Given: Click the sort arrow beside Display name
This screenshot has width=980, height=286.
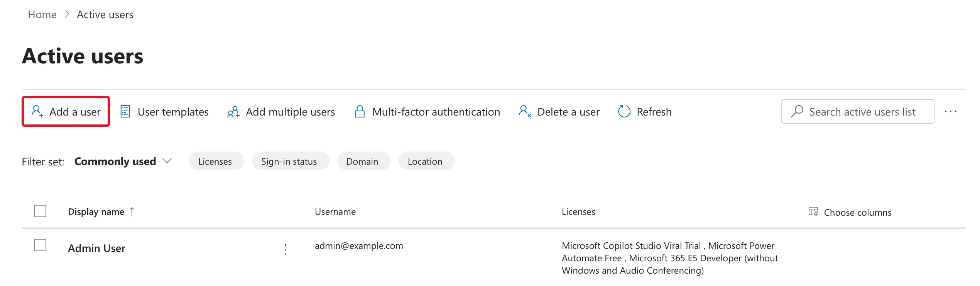Looking at the screenshot, I should [132, 212].
